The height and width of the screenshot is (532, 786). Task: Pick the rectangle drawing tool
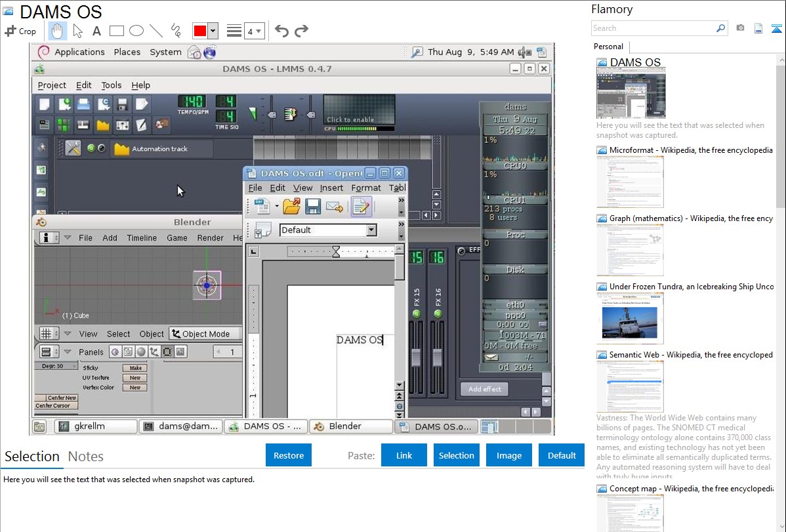tap(116, 31)
